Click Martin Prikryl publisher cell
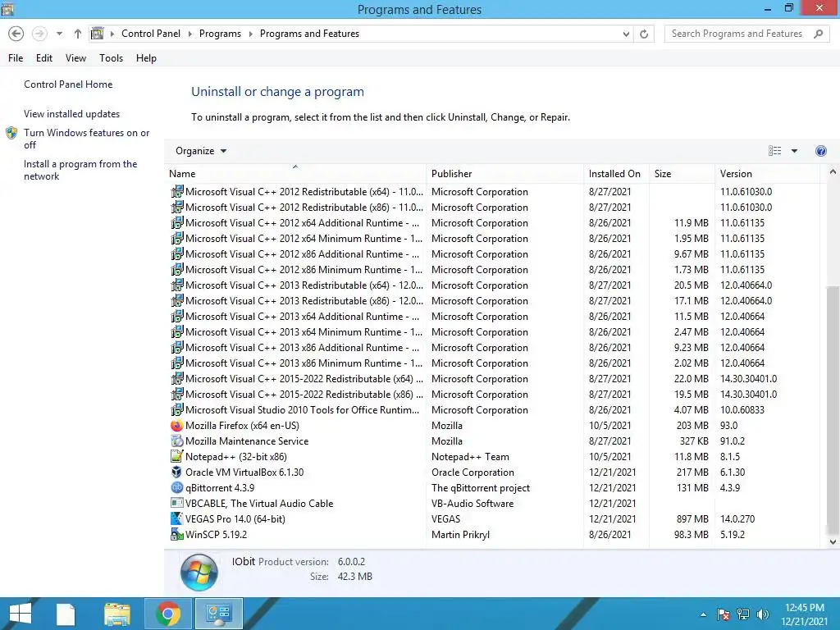This screenshot has height=630, width=840. pyautogui.click(x=460, y=535)
